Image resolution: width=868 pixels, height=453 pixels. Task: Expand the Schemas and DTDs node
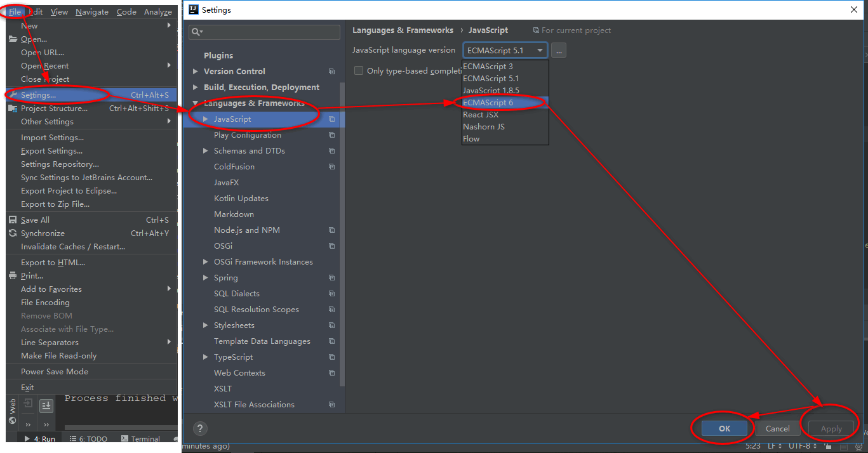coord(206,151)
